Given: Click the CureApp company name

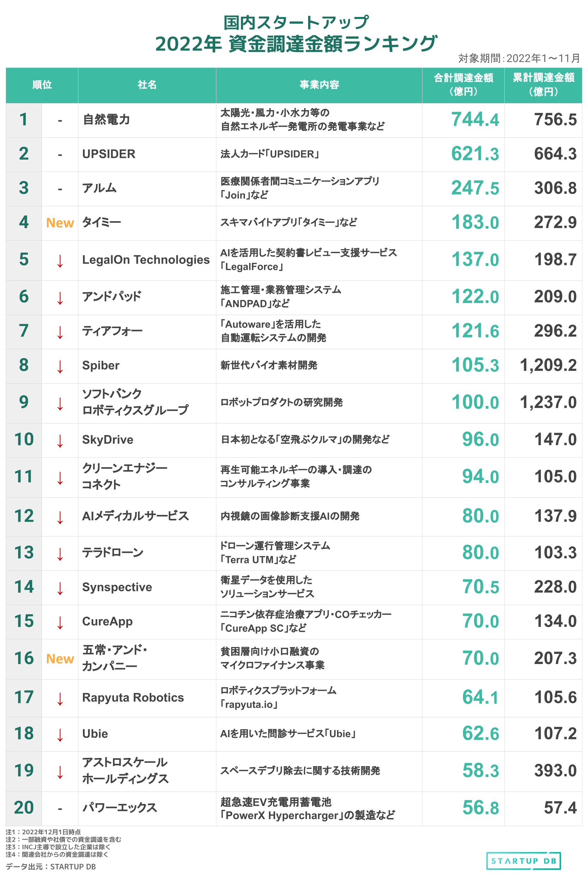Looking at the screenshot, I should [x=107, y=621].
